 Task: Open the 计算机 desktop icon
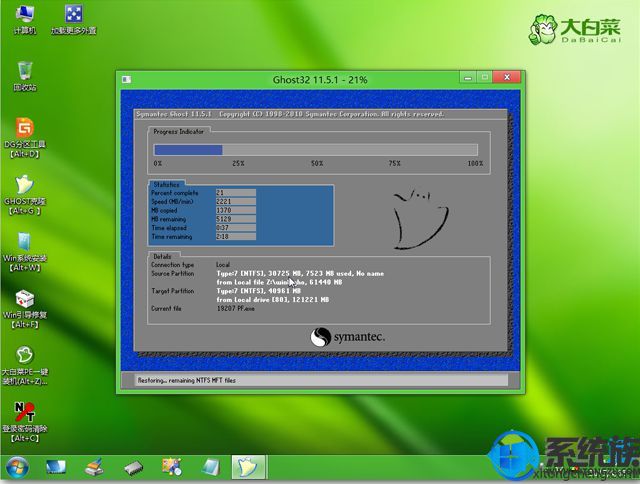point(25,19)
